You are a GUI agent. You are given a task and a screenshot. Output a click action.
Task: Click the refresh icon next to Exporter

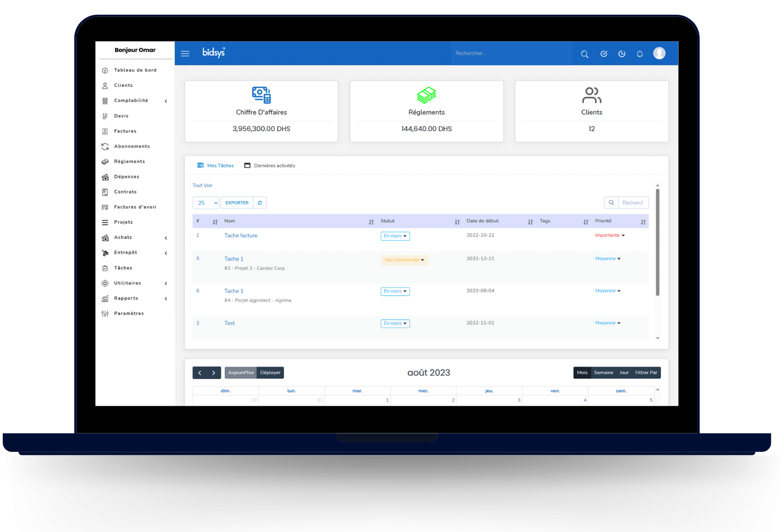click(260, 203)
